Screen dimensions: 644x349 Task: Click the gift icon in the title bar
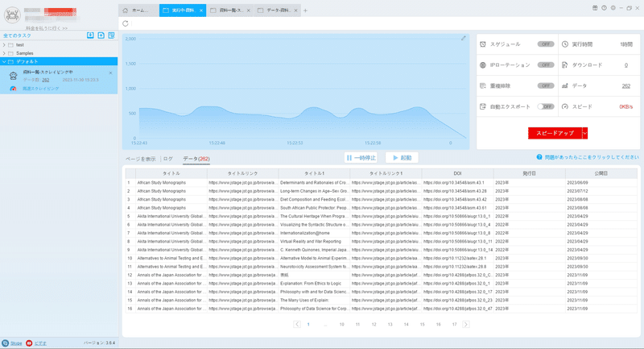[x=595, y=8]
